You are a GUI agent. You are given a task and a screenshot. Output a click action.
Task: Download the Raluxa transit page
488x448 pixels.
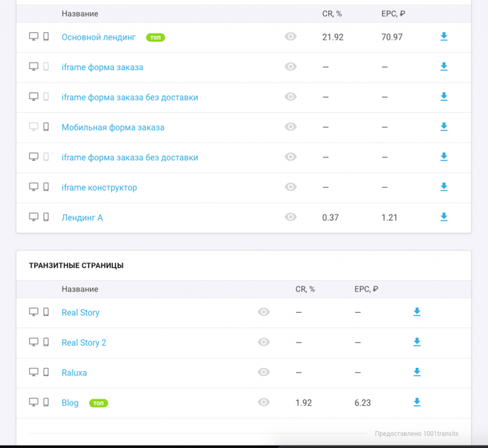[x=417, y=372]
